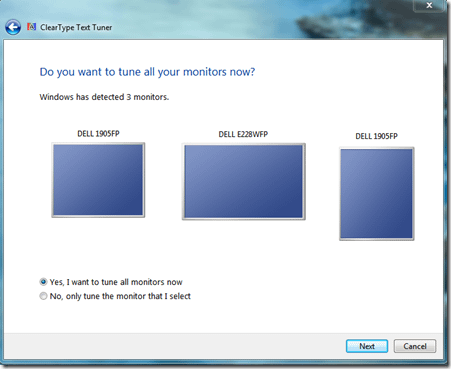This screenshot has width=451, height=369.
Task: Enable the 'Yes' tune all monitors radio circle
Action: click(x=43, y=282)
